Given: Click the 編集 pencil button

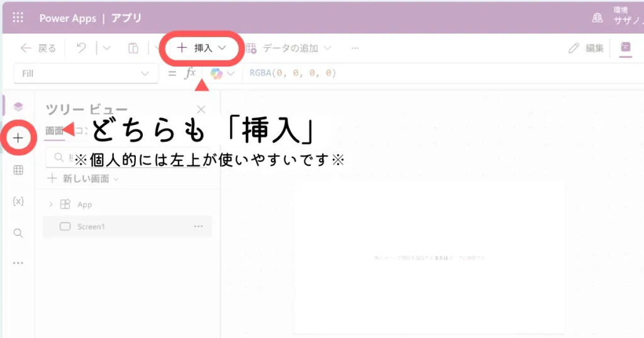Looking at the screenshot, I should click(586, 48).
